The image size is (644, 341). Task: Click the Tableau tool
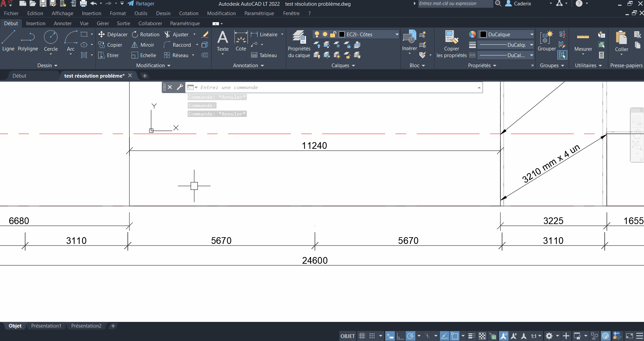click(x=265, y=55)
